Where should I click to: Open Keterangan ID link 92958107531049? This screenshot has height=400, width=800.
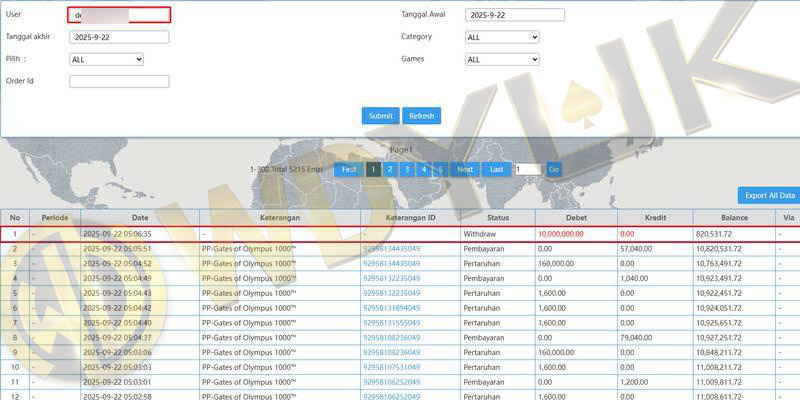(391, 367)
